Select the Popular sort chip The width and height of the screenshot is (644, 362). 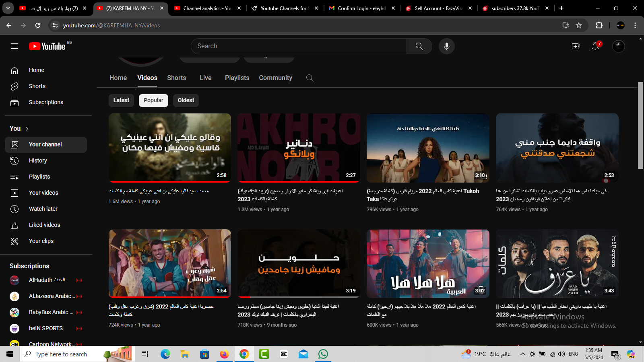pyautogui.click(x=153, y=100)
